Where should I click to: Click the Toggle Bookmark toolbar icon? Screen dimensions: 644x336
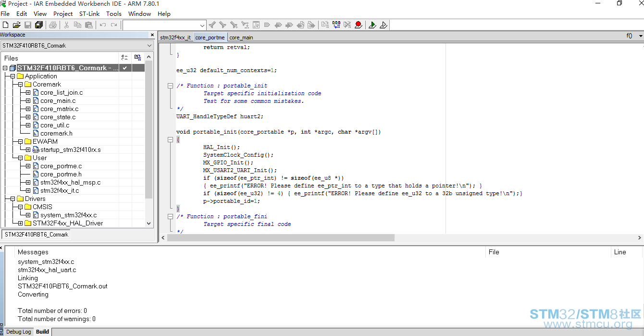click(267, 25)
